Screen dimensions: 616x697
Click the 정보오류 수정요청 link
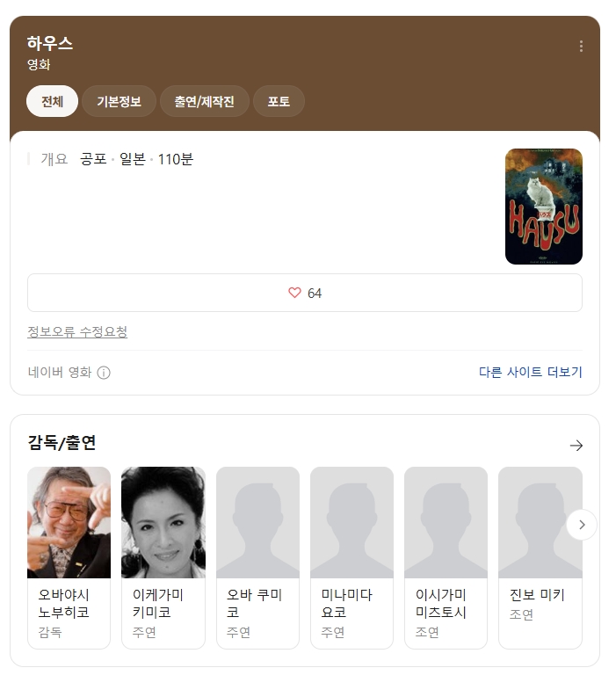click(77, 331)
